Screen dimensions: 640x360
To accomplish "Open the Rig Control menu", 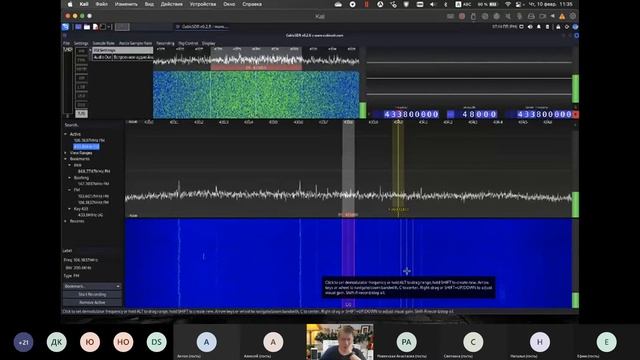I will tap(188, 43).
